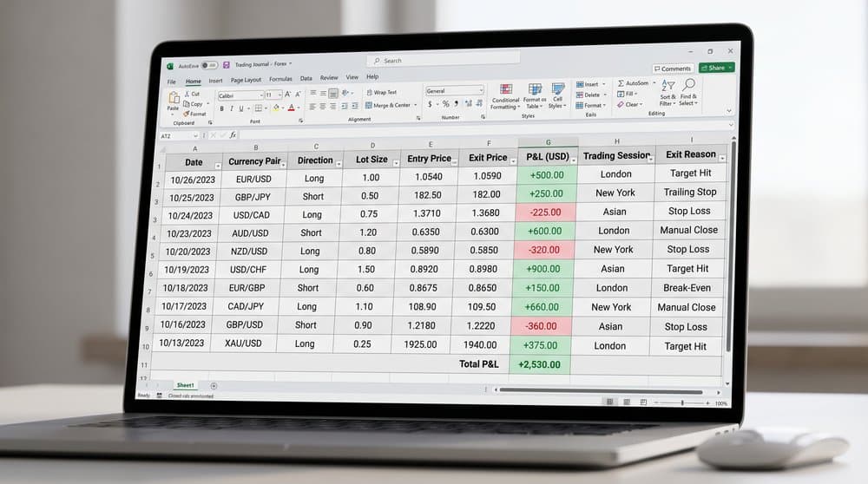868x484 pixels.
Task: Open Find & Select magnifier icon
Action: tap(688, 85)
